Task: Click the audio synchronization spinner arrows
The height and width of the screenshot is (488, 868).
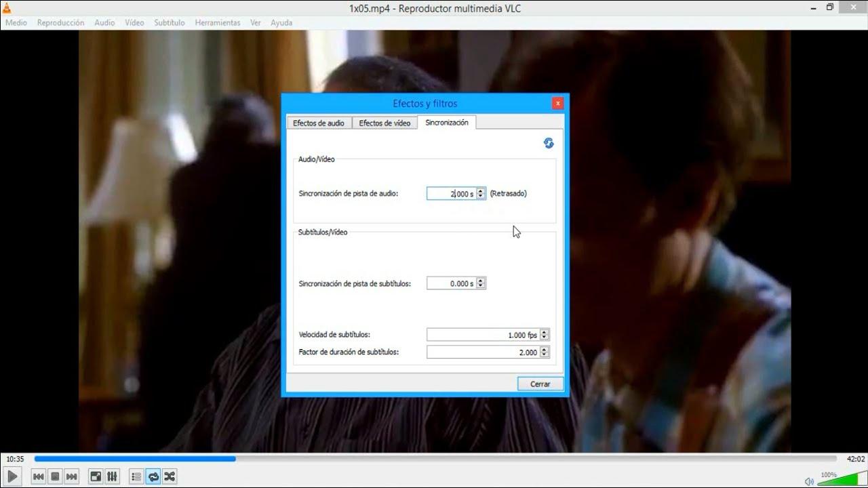Action: click(x=481, y=194)
